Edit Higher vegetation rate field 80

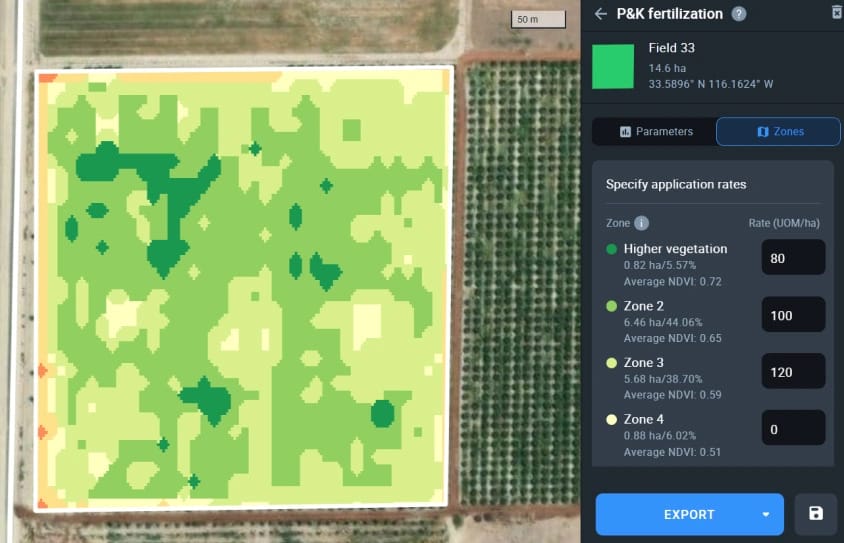tap(793, 257)
